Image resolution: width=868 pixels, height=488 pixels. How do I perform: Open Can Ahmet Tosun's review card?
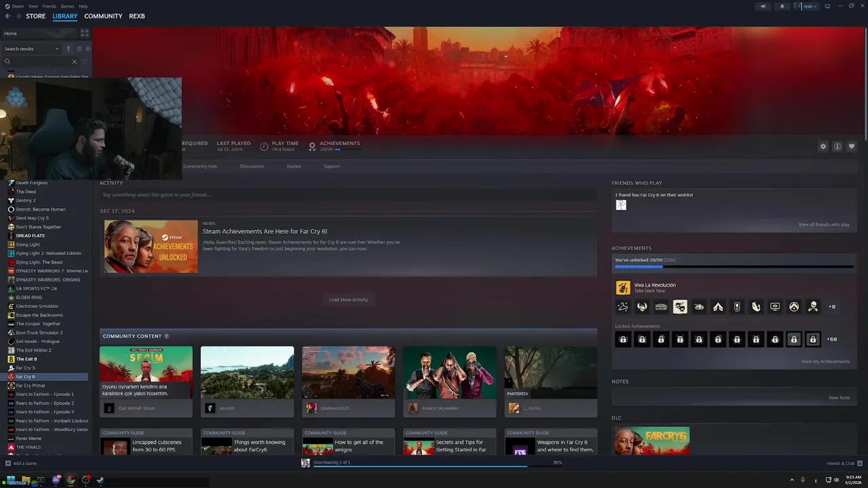tap(146, 382)
